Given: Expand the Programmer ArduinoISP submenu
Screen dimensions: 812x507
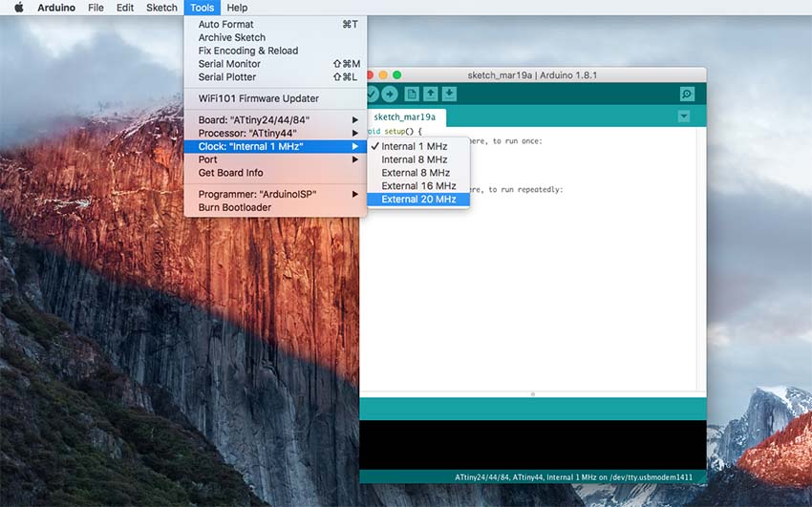Looking at the screenshot, I should tap(275, 195).
